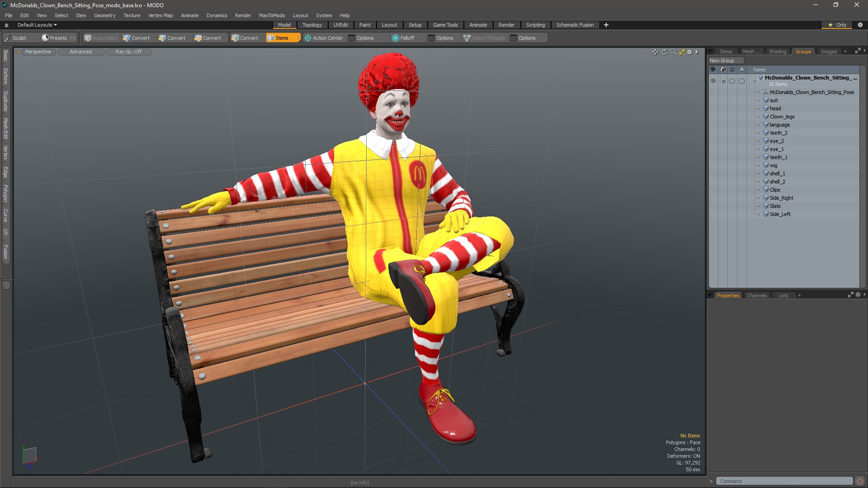
Task: Click the home icon beside Default Layouts
Action: pos(6,25)
